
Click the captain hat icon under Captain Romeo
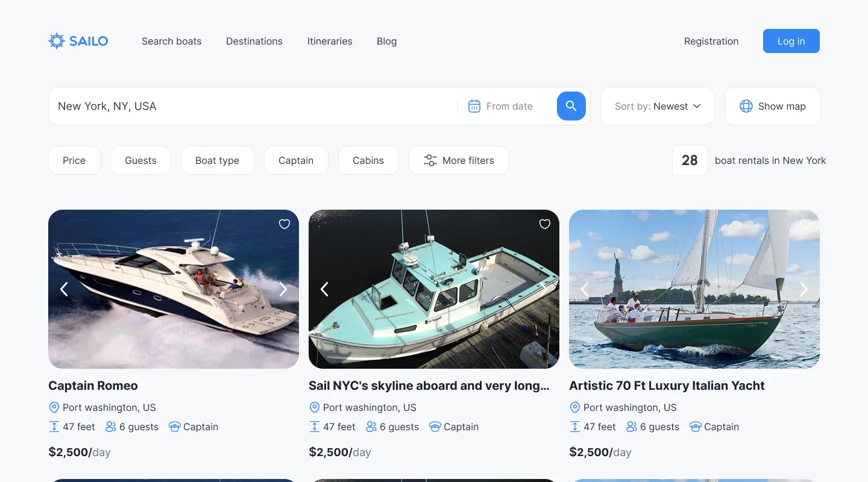point(175,427)
